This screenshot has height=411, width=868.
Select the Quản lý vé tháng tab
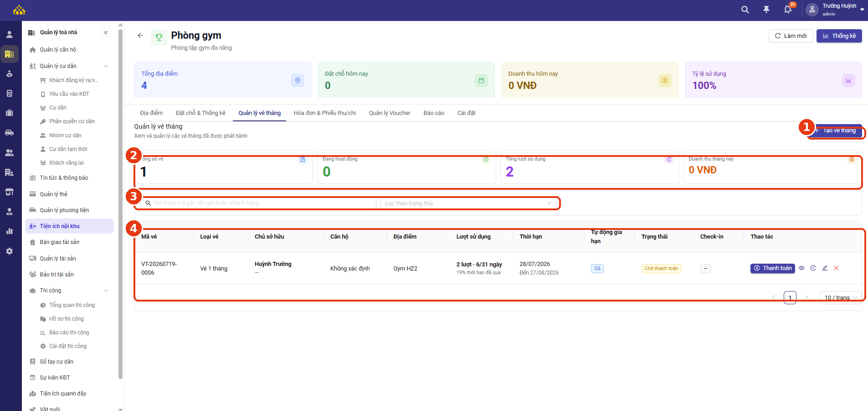click(x=260, y=113)
